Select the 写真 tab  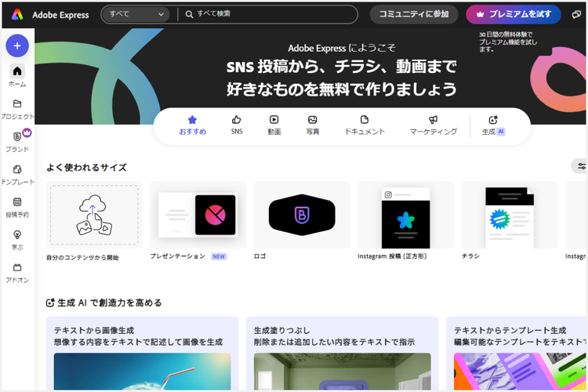[312, 125]
